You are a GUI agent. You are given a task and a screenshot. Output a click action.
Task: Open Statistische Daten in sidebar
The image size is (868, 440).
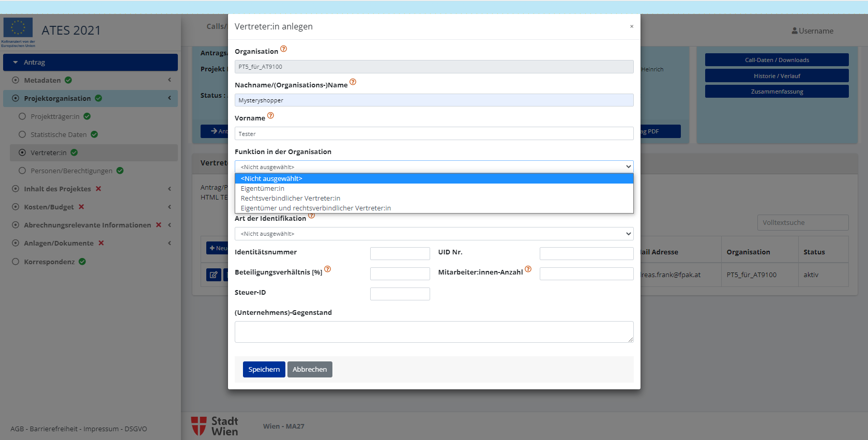[x=58, y=134]
